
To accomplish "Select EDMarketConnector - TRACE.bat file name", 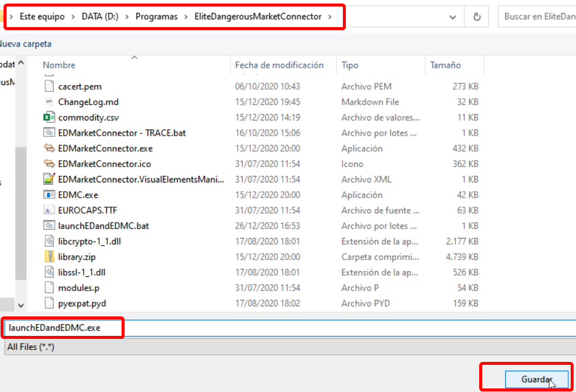I will point(122,133).
